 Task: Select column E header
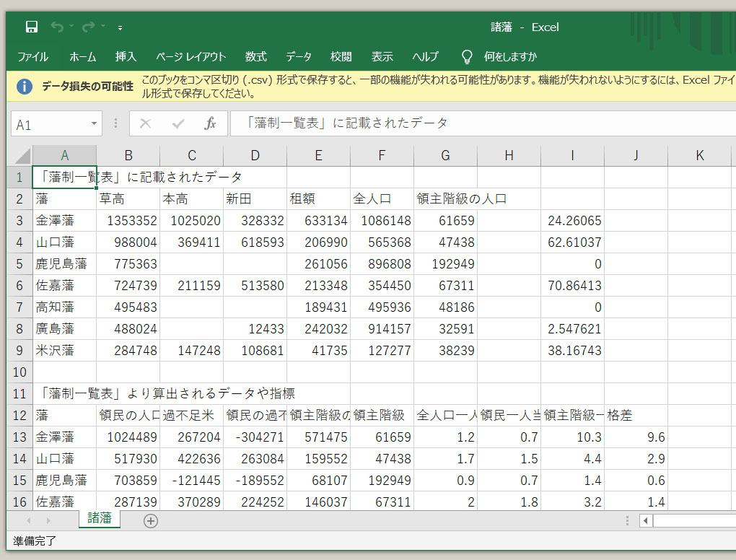coord(318,155)
